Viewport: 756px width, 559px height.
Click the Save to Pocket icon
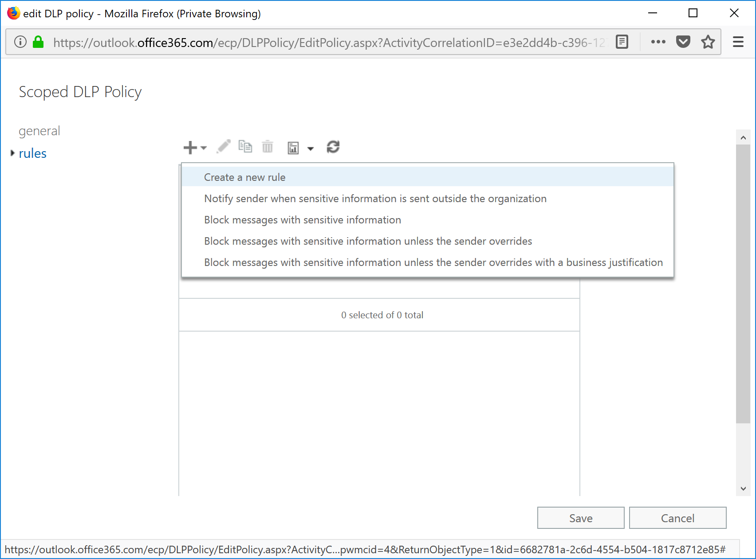[683, 42]
